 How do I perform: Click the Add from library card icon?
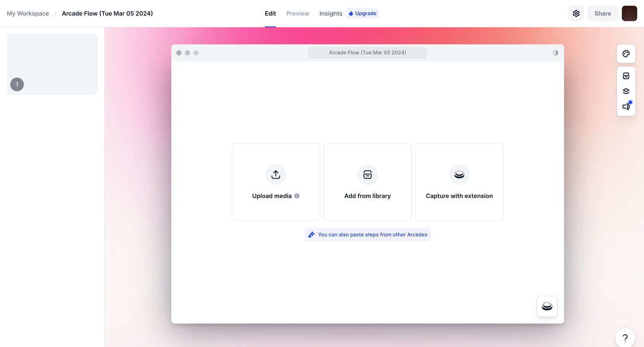pos(368,174)
